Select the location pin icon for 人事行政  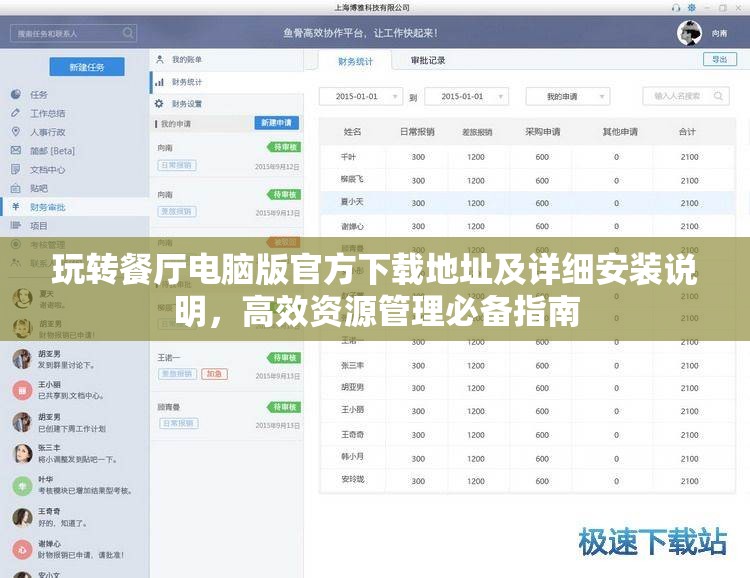click(x=16, y=132)
